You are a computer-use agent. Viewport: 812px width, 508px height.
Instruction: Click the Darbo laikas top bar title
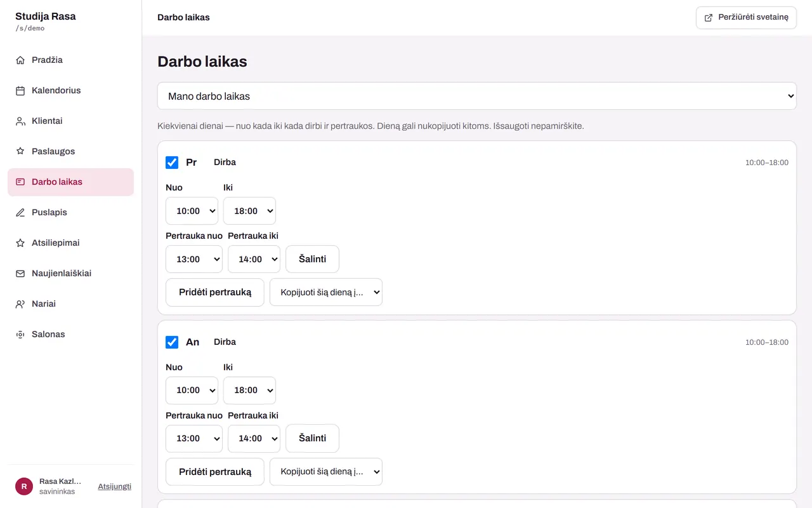click(183, 18)
